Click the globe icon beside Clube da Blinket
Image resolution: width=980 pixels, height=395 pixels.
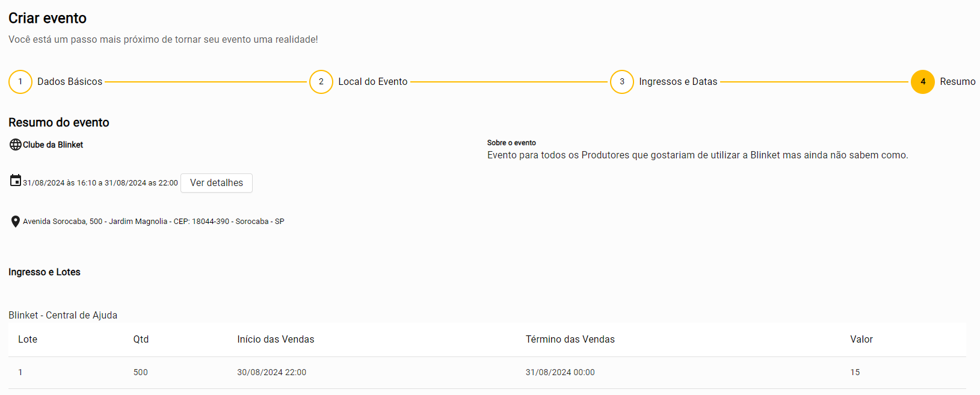pos(16,145)
